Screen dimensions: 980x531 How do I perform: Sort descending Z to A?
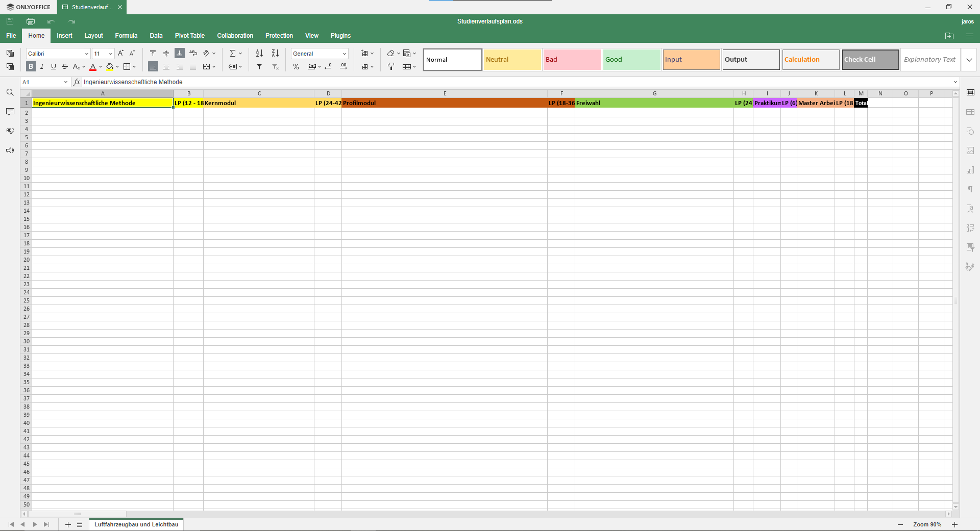pos(275,53)
